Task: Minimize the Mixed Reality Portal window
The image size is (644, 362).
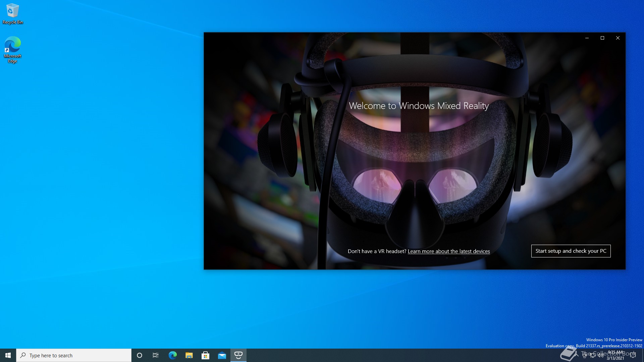Action: (x=587, y=38)
